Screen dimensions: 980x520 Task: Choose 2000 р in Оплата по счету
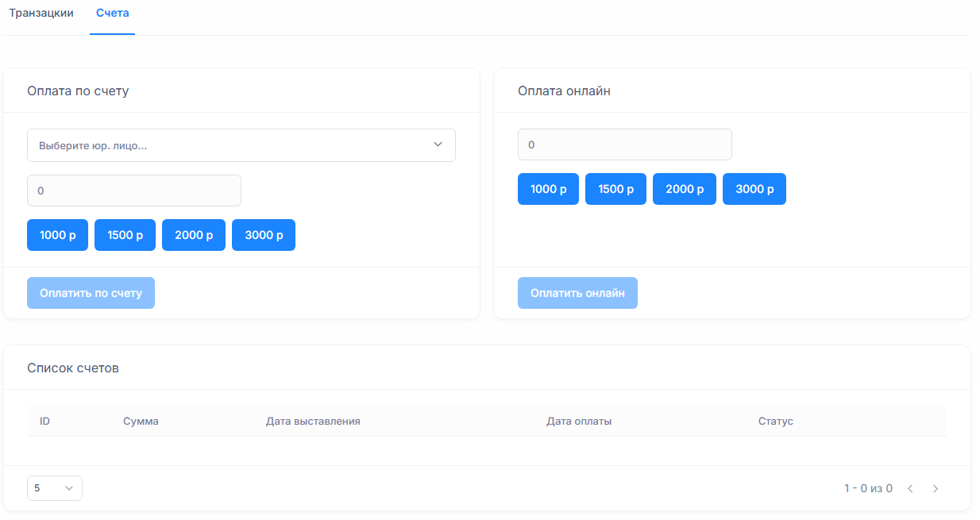click(x=194, y=235)
